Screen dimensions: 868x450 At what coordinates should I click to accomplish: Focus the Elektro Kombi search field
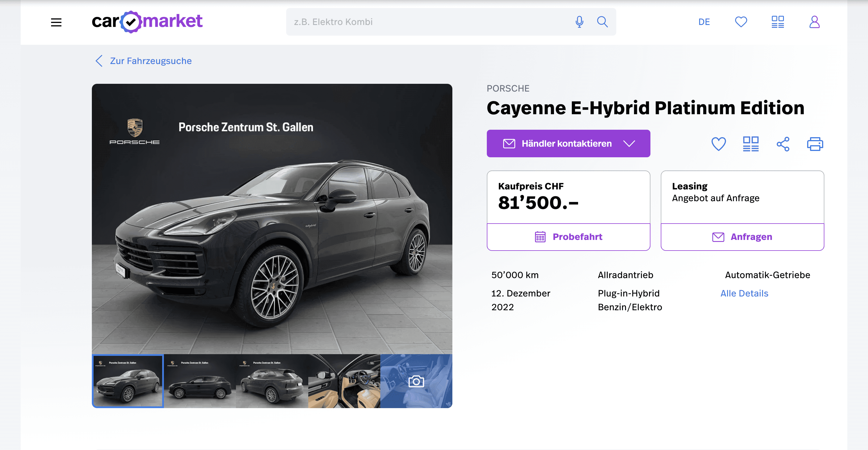click(428, 22)
